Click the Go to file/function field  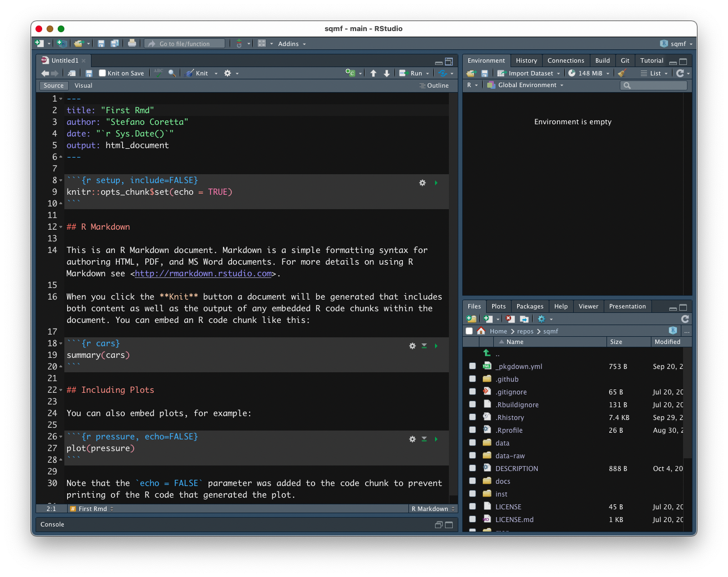(185, 43)
